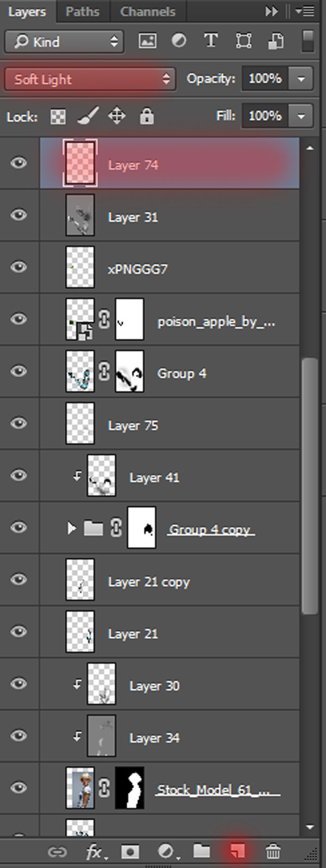
Task: Select the Layer 21 copy layer
Action: 170,580
